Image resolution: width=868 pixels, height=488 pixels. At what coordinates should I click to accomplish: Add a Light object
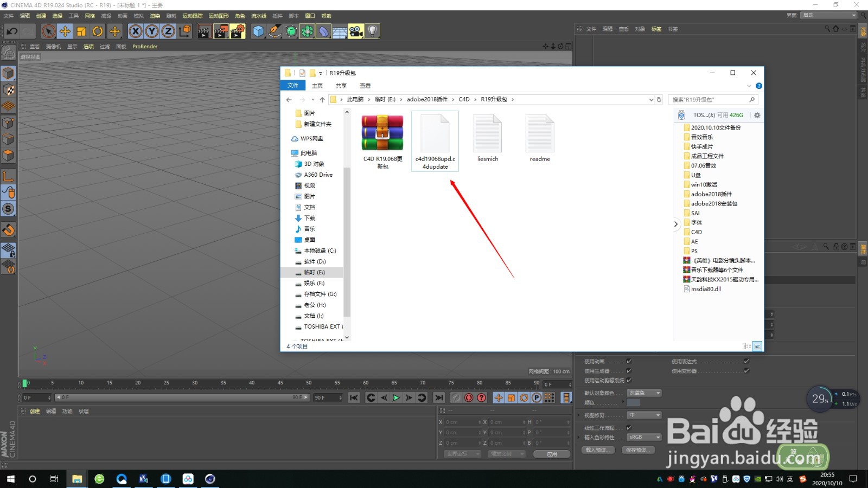[x=372, y=31]
